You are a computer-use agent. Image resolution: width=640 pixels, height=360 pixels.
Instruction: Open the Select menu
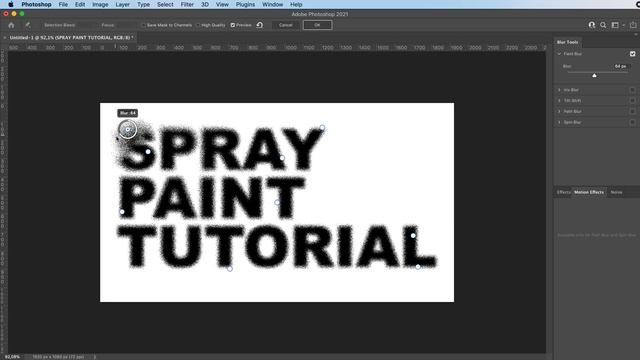point(165,4)
